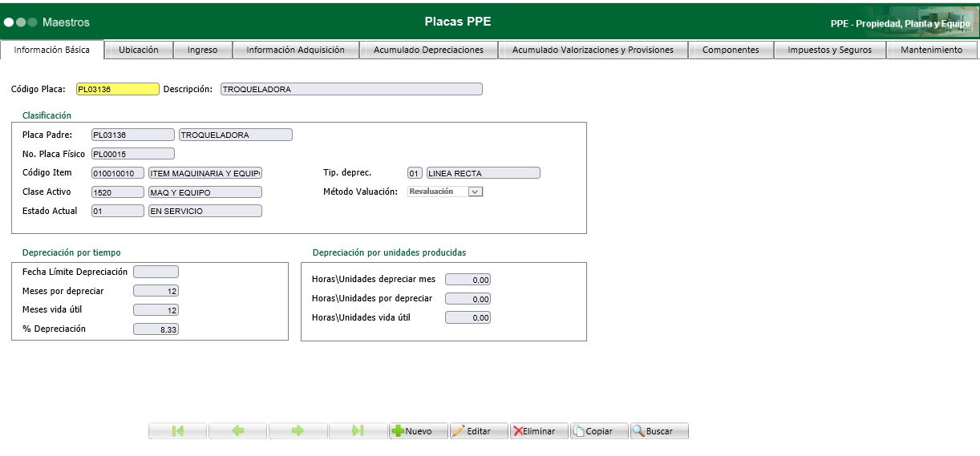This screenshot has height=456, width=980.
Task: Click the Código Placa field PL03136
Action: [x=118, y=90]
